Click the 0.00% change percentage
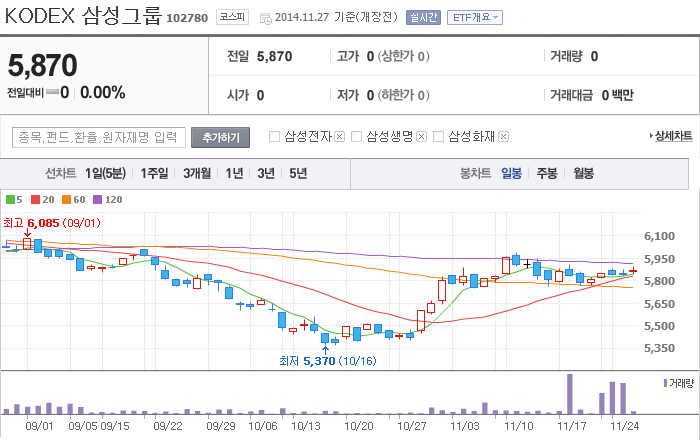The image size is (700, 440). click(x=103, y=93)
